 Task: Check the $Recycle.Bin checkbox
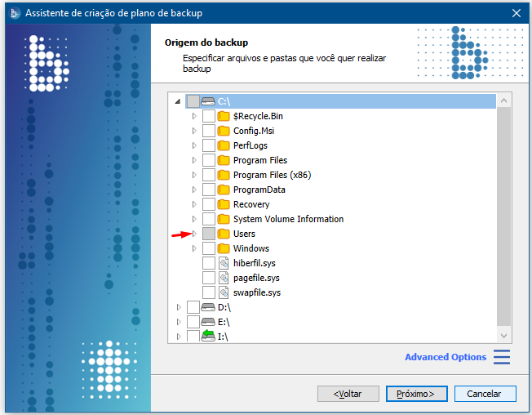[209, 116]
